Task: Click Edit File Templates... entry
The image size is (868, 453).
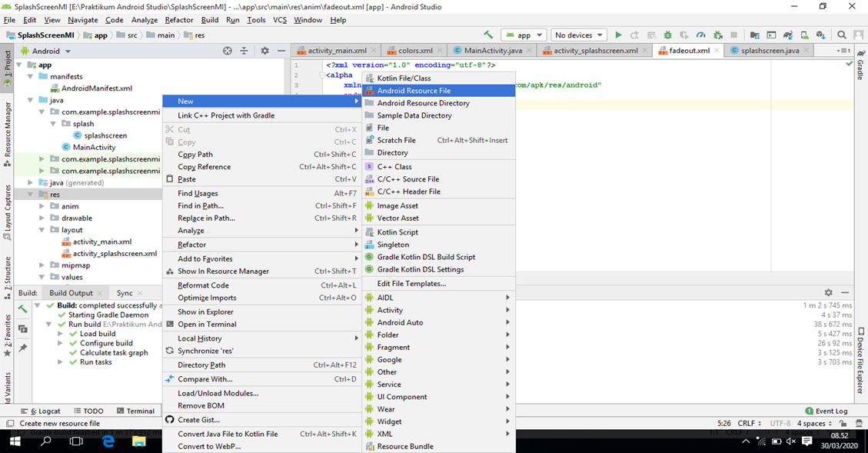Action: click(439, 284)
